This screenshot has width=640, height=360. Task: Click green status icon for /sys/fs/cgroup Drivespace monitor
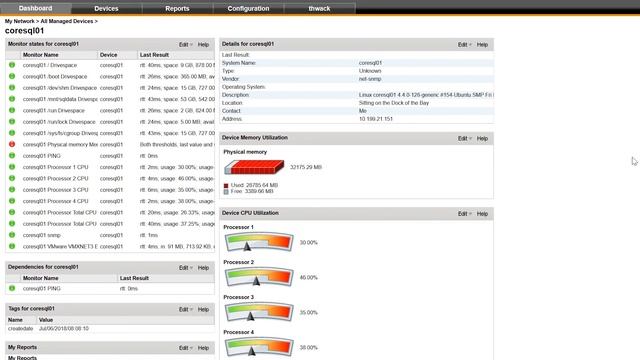(12, 133)
